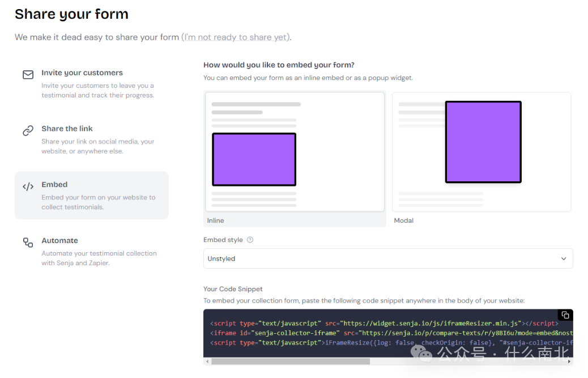Click the Inline label under the preview
The height and width of the screenshot is (378, 588).
pyautogui.click(x=216, y=220)
